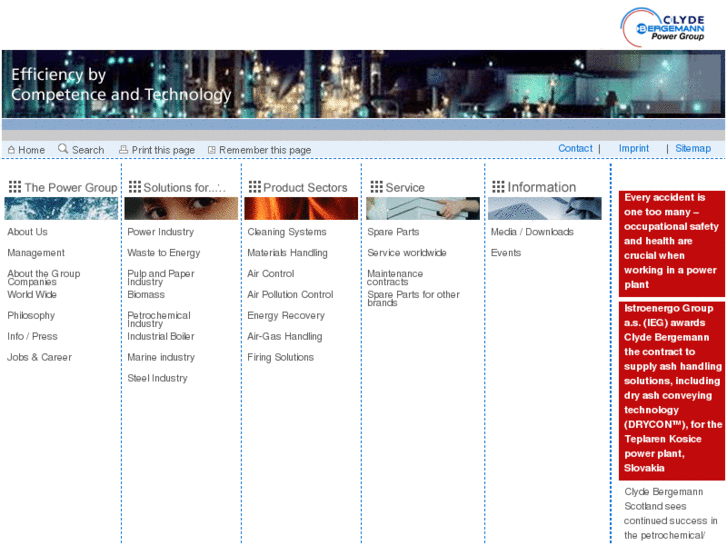Read the Clyde Bergemann Scotland news item
The width and height of the screenshot is (727, 545).
670,514
